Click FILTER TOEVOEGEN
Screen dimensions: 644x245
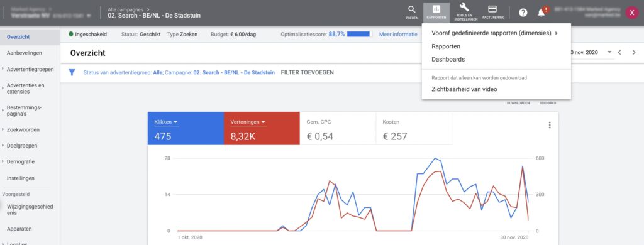[x=307, y=72]
